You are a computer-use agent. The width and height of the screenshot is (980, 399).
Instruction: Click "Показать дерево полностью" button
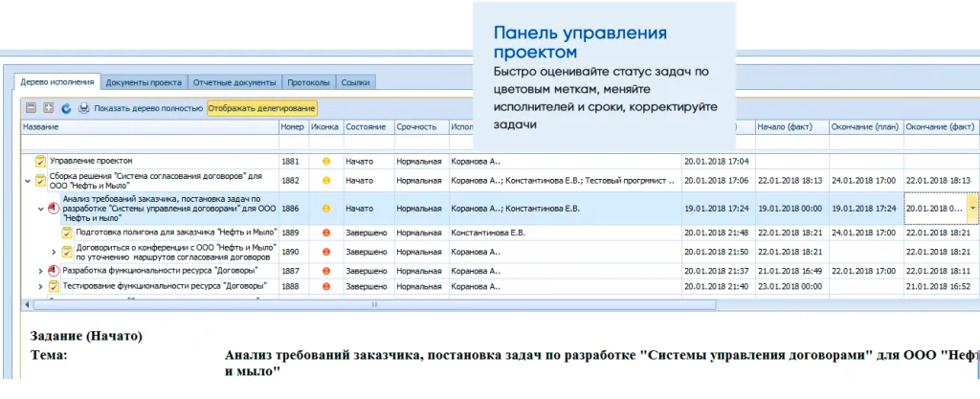[148, 109]
